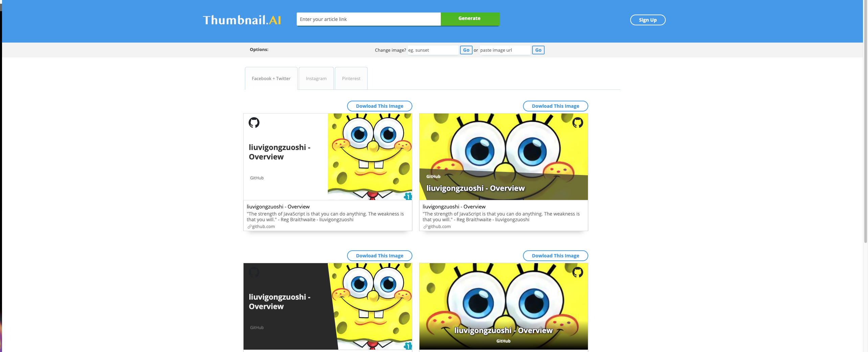Click the green Generate button

pos(470,19)
